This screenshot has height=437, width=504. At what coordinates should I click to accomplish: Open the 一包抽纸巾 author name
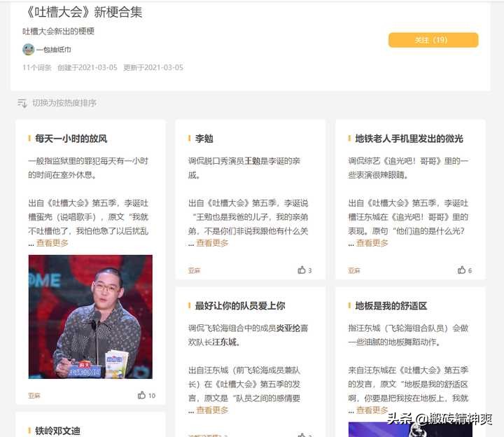coord(54,50)
